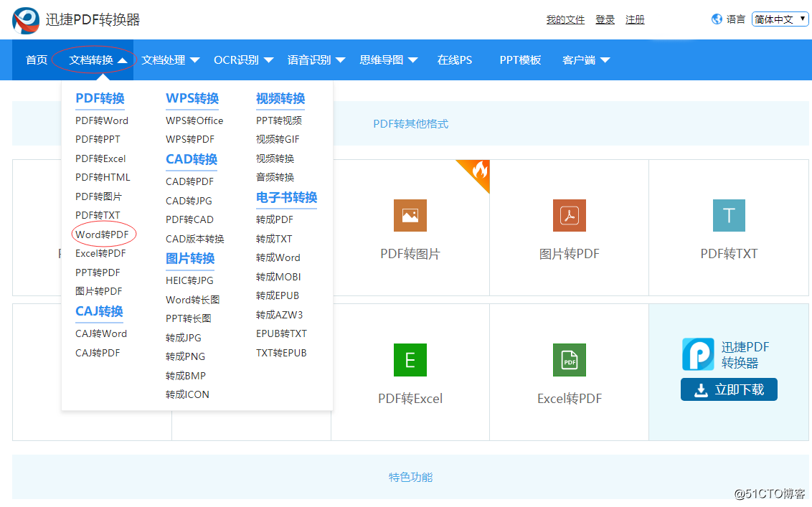Click the 迅捷PDF转换器 P app icon

click(x=698, y=354)
